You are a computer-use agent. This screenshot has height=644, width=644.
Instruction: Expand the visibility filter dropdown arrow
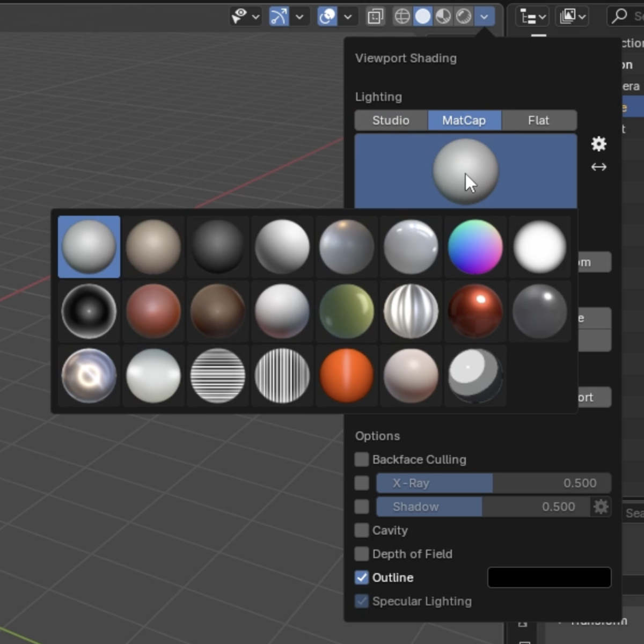tap(256, 17)
